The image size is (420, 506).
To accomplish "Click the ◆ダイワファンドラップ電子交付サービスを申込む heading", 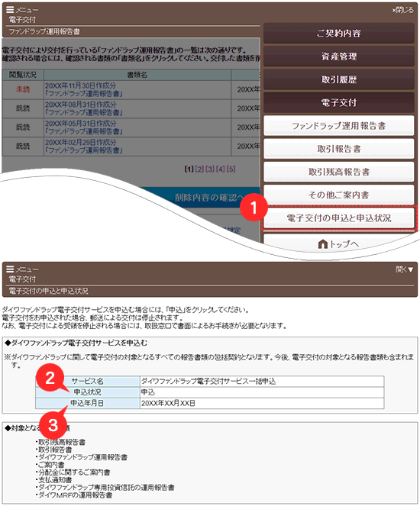I will coord(76,343).
